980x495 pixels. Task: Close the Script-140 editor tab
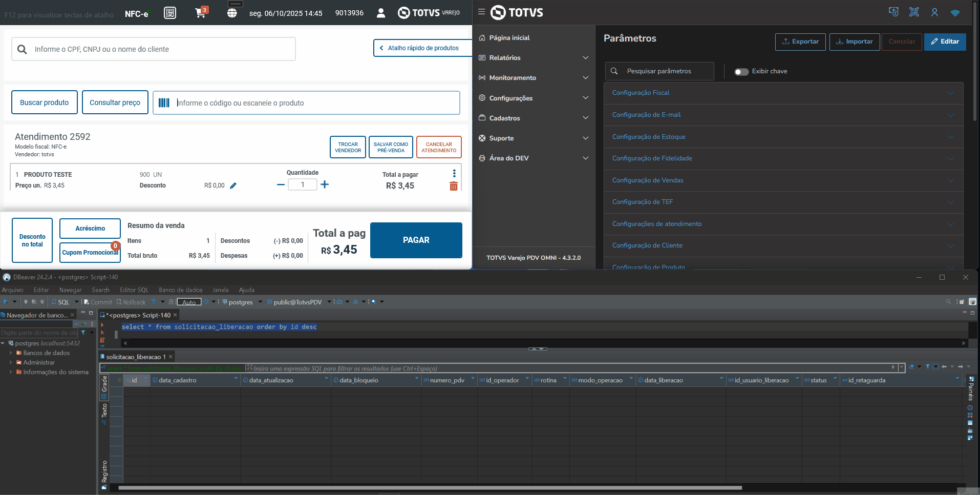click(175, 315)
